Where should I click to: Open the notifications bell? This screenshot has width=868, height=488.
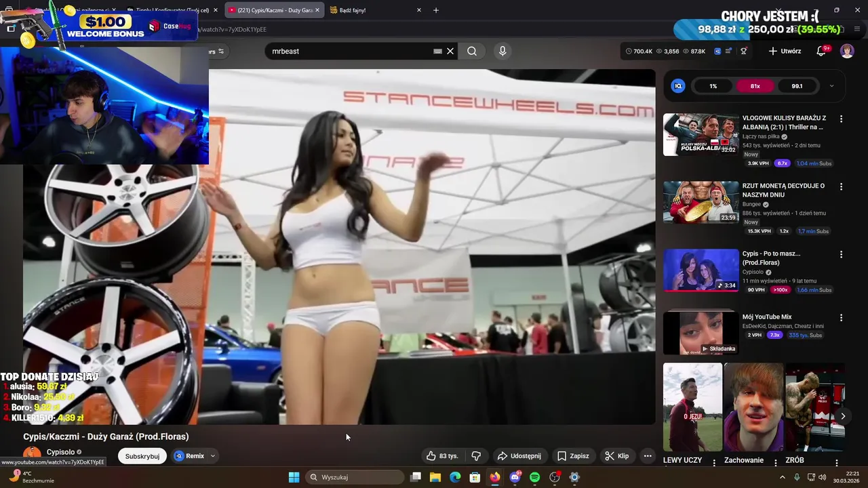click(821, 51)
